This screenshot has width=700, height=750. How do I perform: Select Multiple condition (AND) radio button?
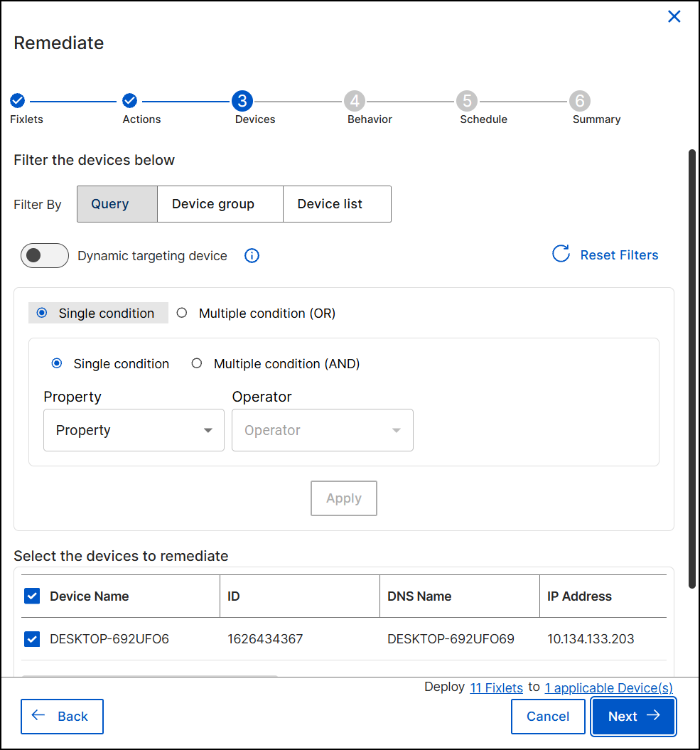[x=197, y=363]
